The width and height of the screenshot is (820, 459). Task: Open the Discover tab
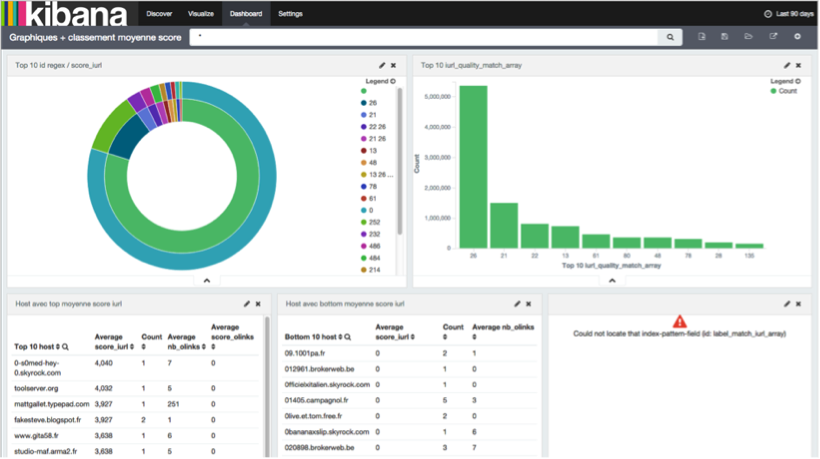159,14
